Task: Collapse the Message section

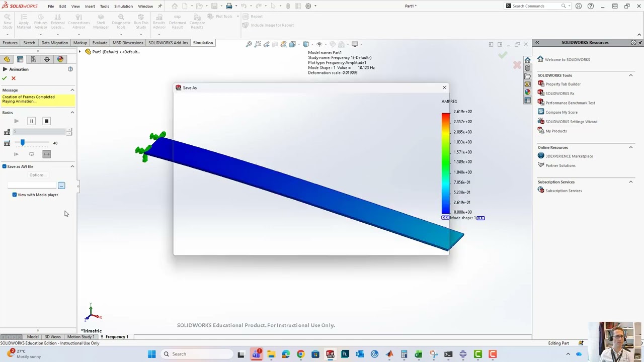Action: (72, 90)
